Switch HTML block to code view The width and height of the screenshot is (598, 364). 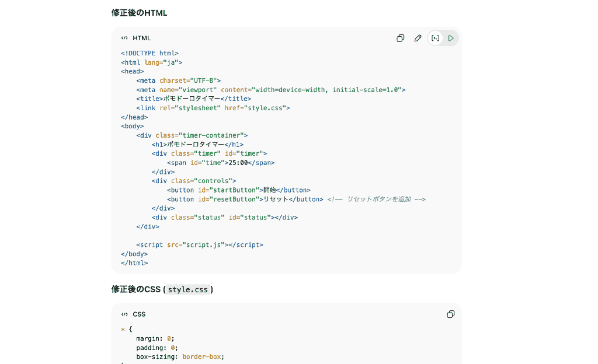[435, 38]
